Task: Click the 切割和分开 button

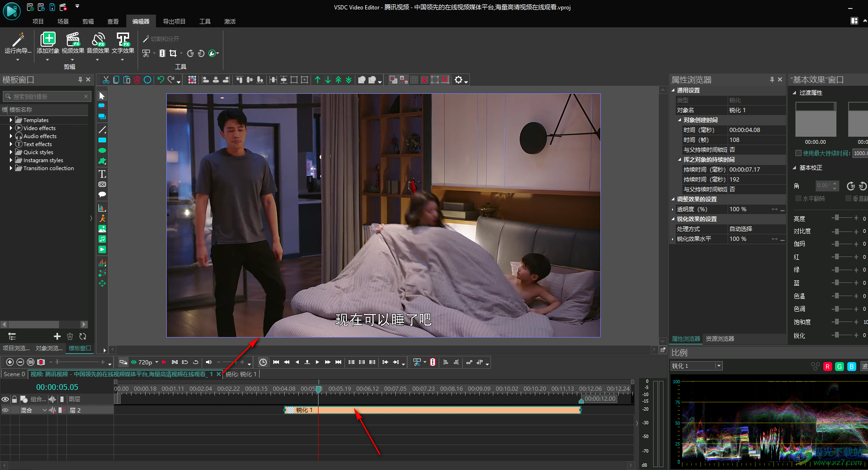Action: pos(161,39)
